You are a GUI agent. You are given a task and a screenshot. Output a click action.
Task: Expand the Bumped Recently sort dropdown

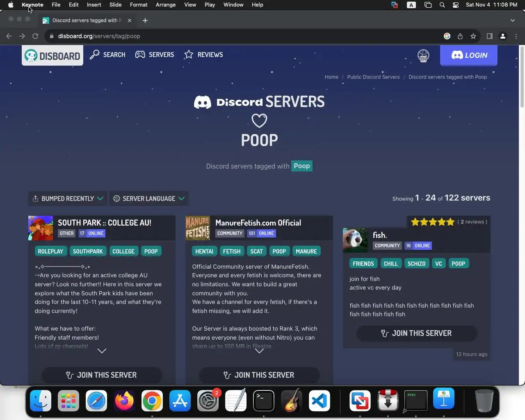[x=68, y=199]
